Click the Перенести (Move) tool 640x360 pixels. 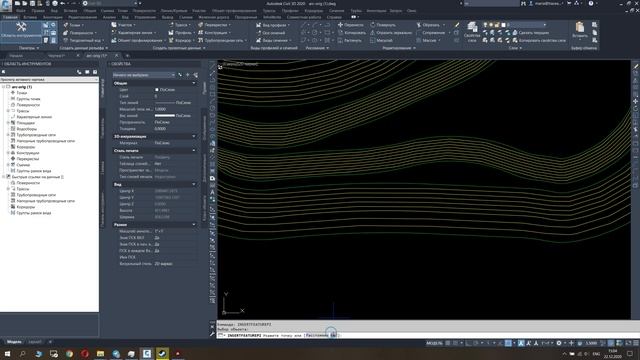[x=351, y=25]
